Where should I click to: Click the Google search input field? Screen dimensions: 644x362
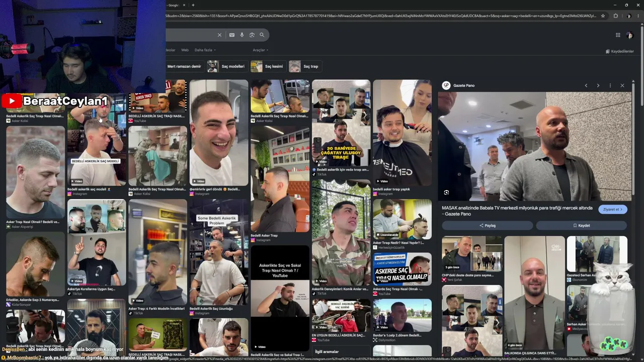click(190, 35)
